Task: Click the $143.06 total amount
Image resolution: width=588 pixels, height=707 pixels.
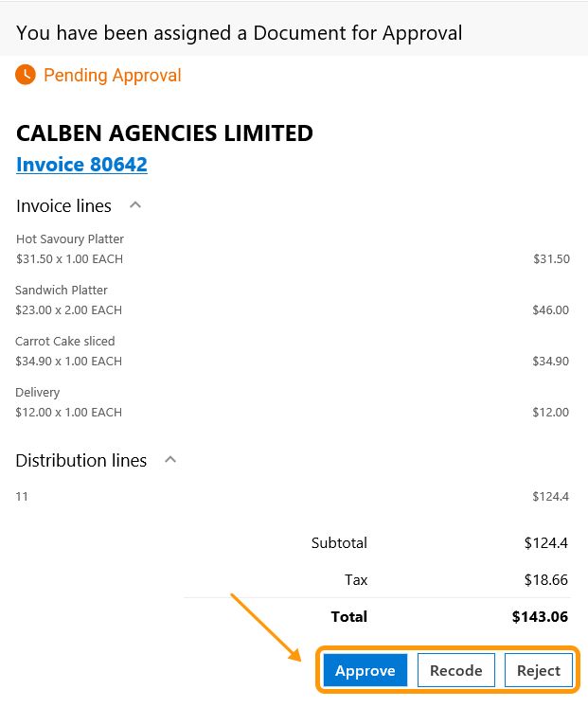Action: [x=540, y=617]
